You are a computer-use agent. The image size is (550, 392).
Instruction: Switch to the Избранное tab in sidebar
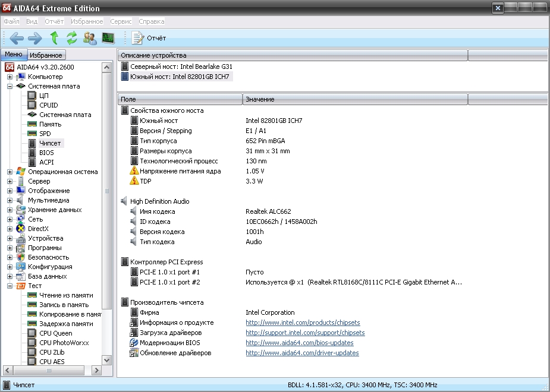(46, 55)
